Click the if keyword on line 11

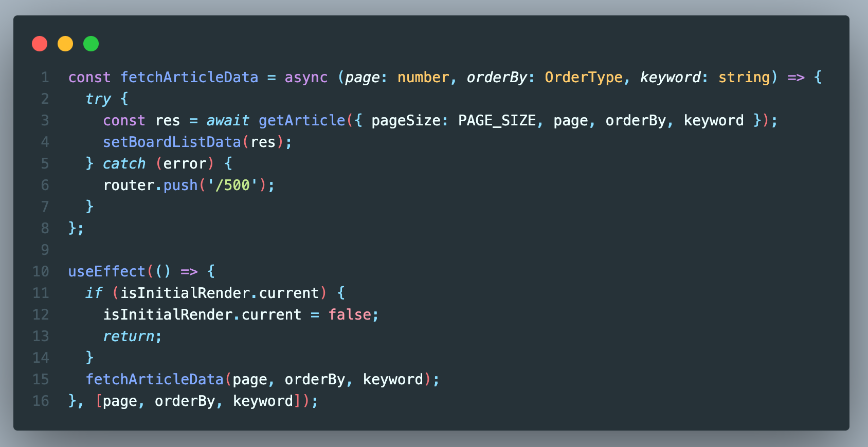coord(94,293)
